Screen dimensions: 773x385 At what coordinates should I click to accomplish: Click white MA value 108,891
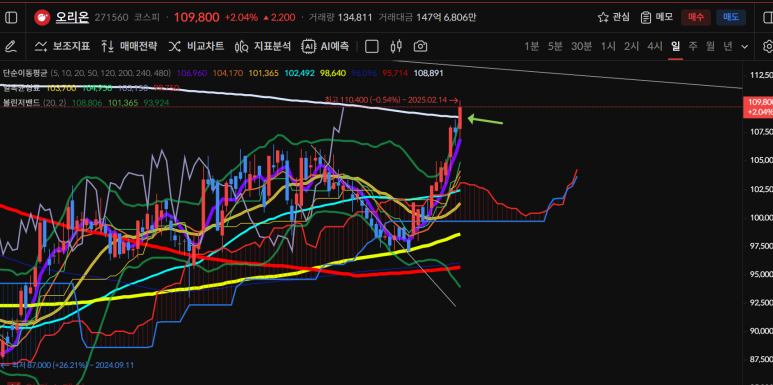(x=428, y=73)
